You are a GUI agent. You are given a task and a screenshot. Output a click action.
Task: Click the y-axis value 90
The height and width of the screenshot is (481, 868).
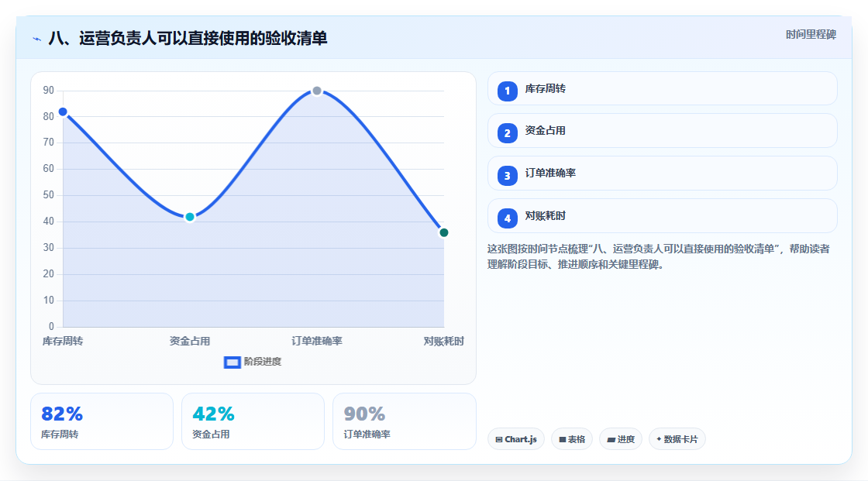(x=49, y=90)
